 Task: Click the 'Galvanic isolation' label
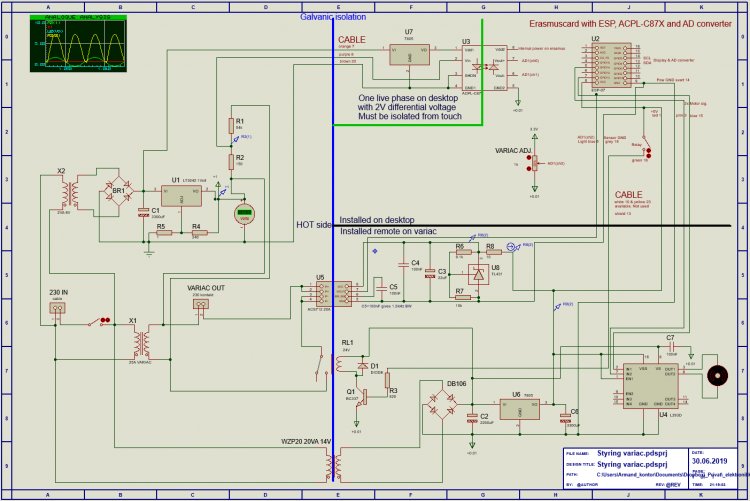pyautogui.click(x=333, y=17)
